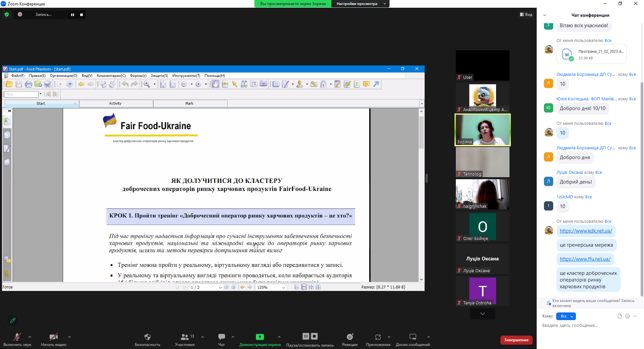Image resolution: width=644 pixels, height=349 pixels.
Task: Click the green encryption shield icon
Action: pyautogui.click(x=7, y=14)
